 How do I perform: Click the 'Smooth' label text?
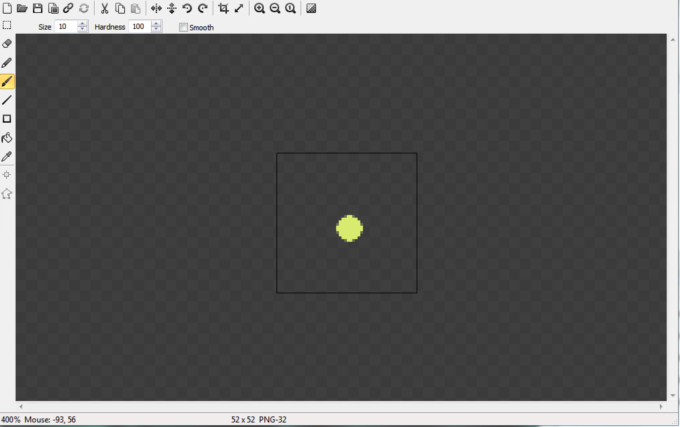202,27
